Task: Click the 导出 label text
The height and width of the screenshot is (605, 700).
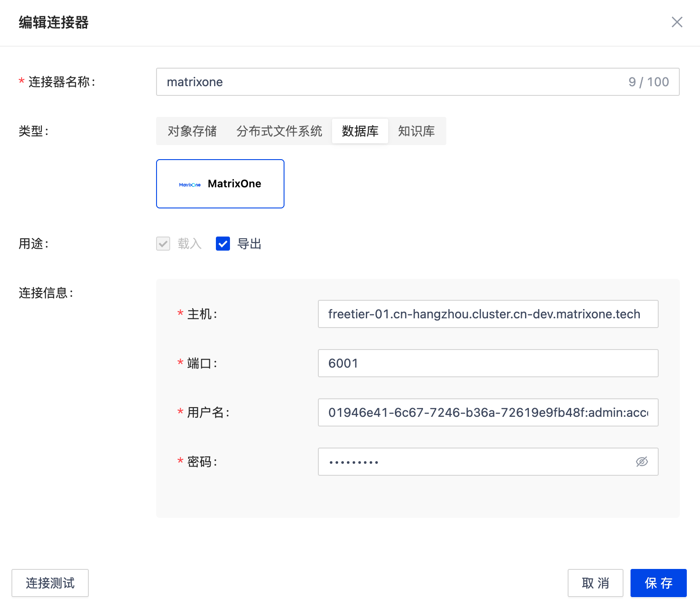Action: (249, 244)
